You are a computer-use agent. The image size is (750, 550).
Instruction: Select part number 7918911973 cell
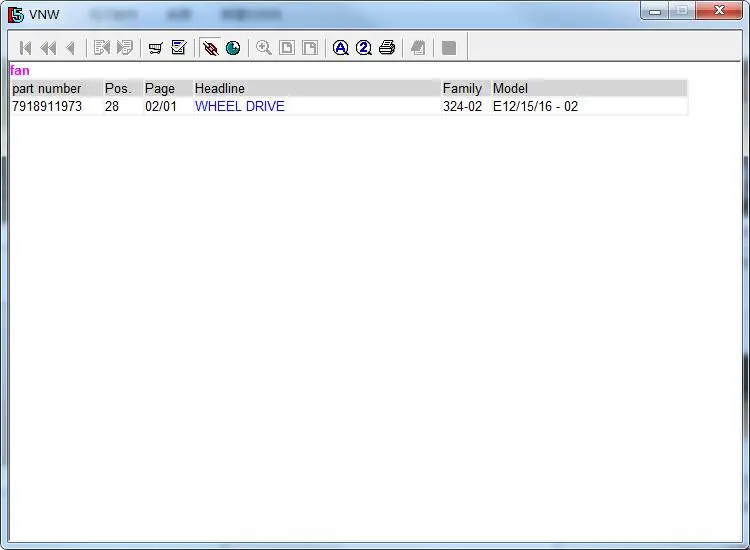coord(47,106)
